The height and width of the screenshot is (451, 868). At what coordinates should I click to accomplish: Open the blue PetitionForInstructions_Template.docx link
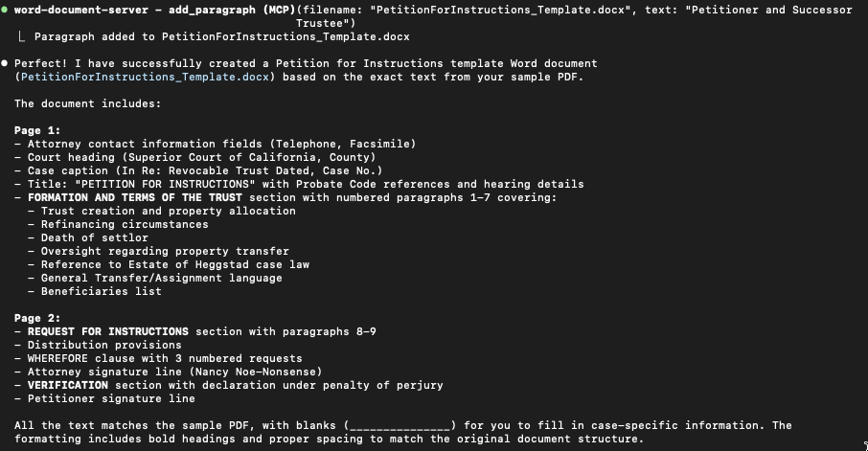tap(144, 77)
